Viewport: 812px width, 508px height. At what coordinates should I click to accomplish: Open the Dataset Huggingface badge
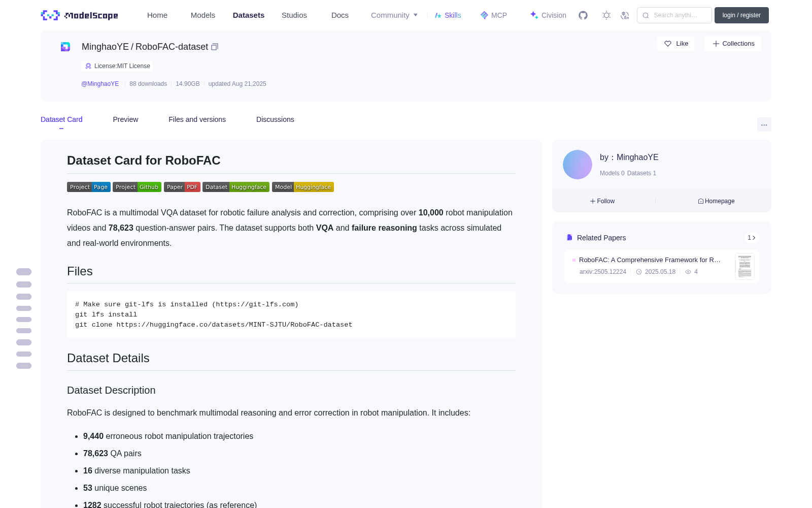tap(236, 187)
